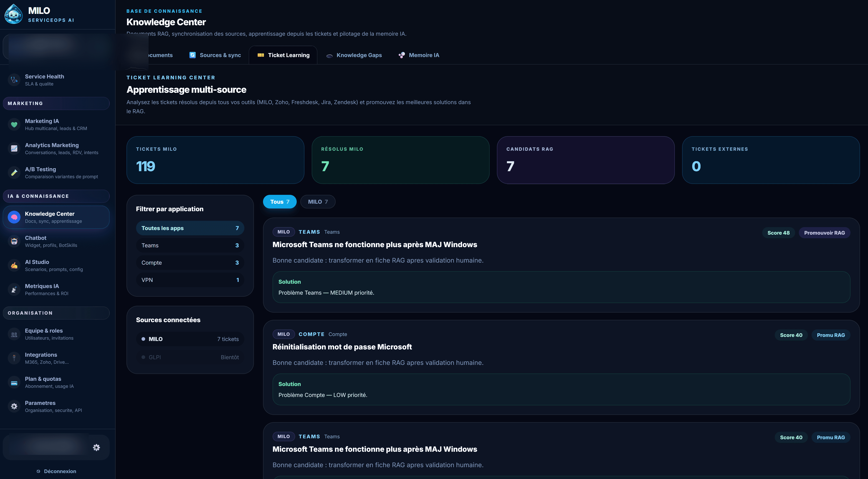Filter by VPN application
This screenshot has width=868, height=479.
(190, 280)
